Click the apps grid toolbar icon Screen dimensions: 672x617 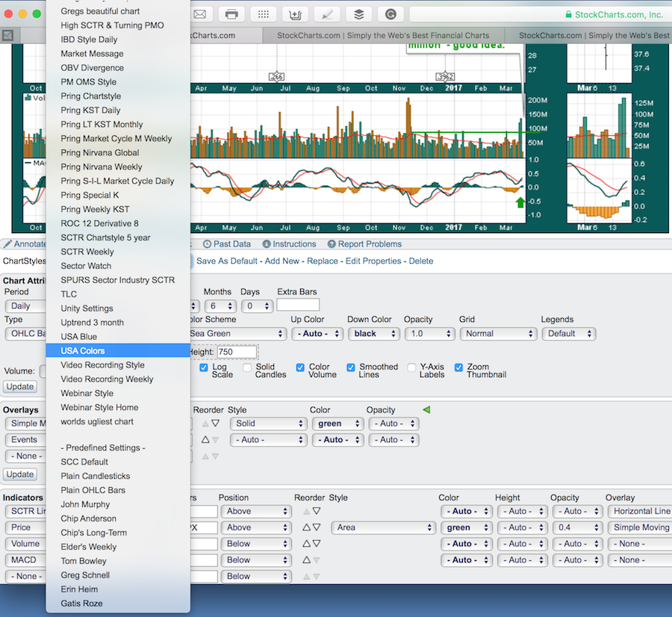pyautogui.click(x=264, y=14)
